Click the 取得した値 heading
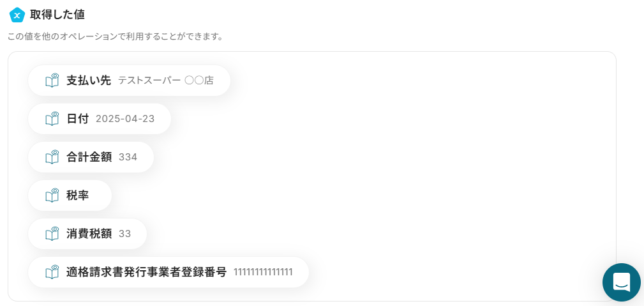This screenshot has width=644, height=306. (x=57, y=15)
